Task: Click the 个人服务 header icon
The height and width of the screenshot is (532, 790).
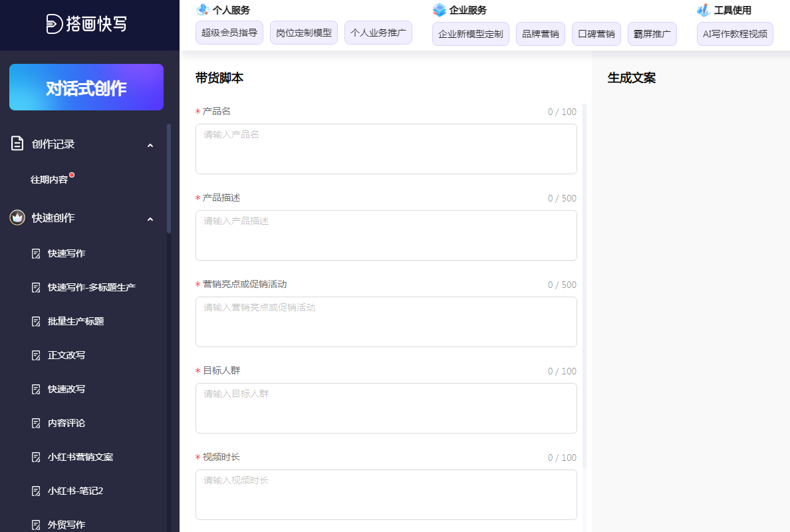Action: [x=203, y=10]
